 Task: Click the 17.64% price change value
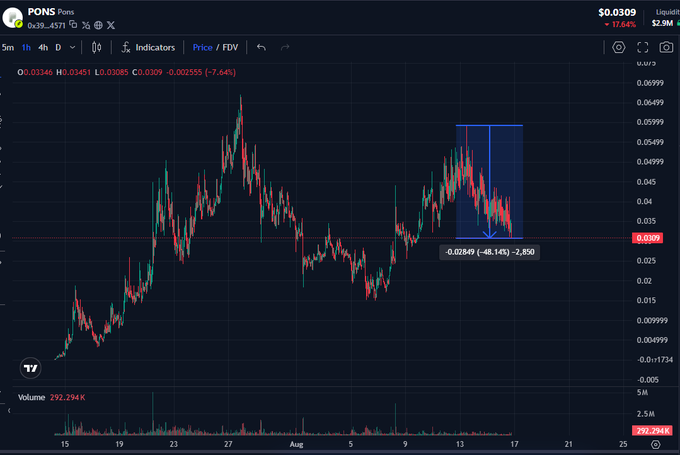pyautogui.click(x=624, y=25)
